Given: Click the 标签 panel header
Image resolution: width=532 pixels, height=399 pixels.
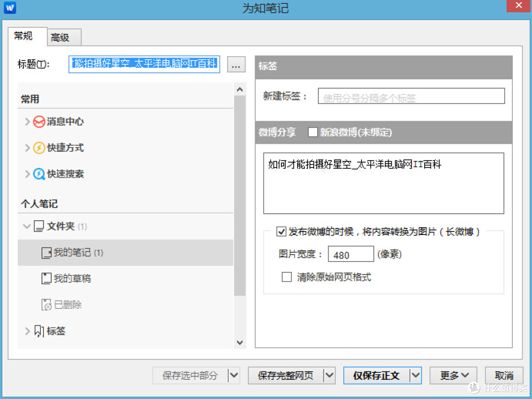Looking at the screenshot, I should tap(383, 67).
